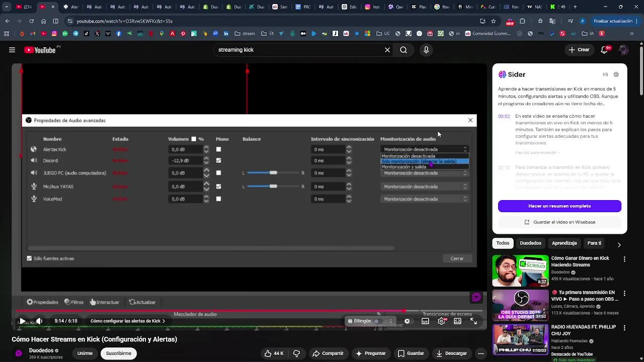Open video player settings gear

(441, 321)
